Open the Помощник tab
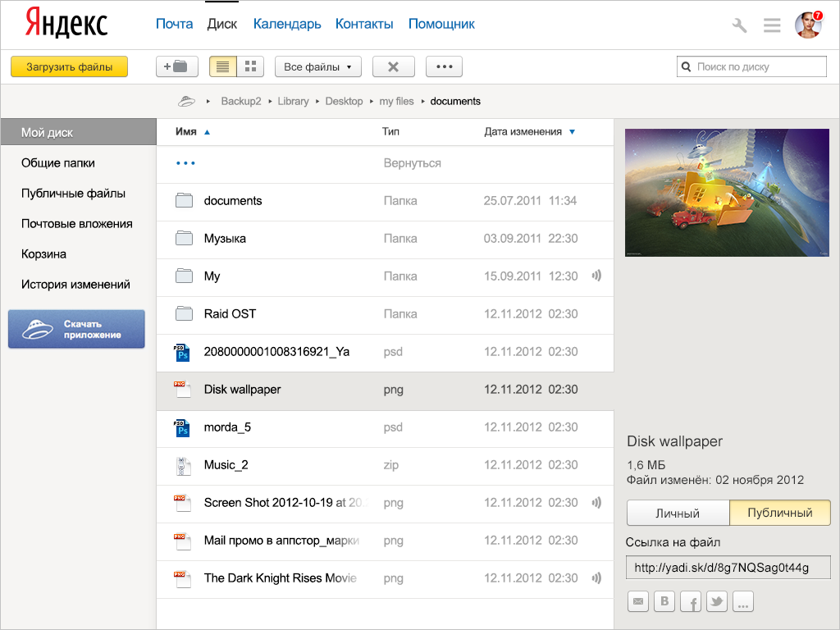 point(441,24)
